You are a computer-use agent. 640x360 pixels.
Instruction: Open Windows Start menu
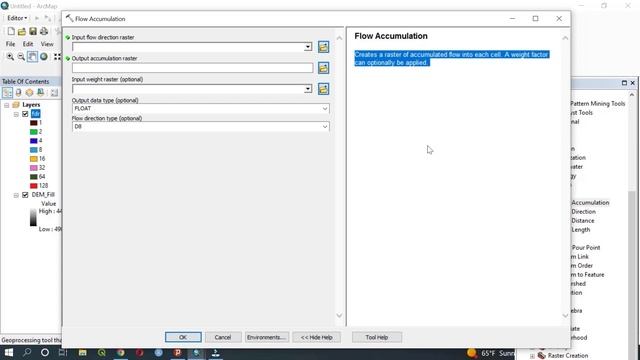[x=9, y=353]
